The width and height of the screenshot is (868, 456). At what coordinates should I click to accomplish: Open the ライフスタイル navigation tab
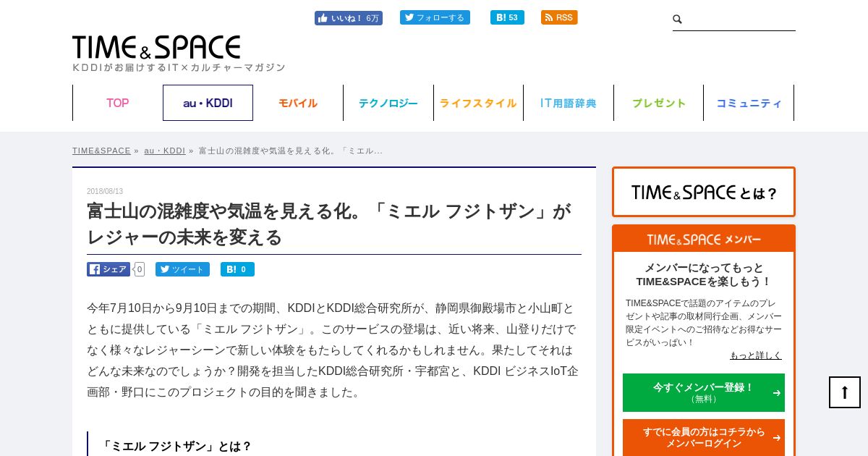point(478,103)
